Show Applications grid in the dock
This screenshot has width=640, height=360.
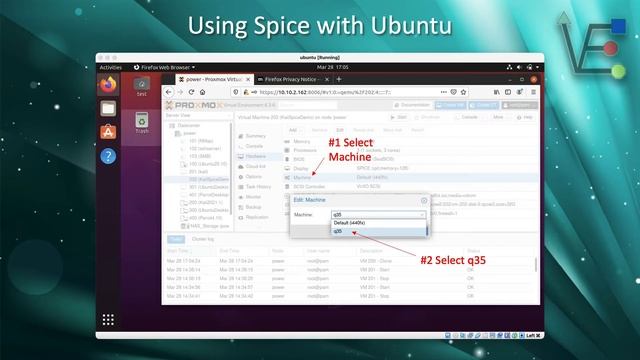click(108, 320)
